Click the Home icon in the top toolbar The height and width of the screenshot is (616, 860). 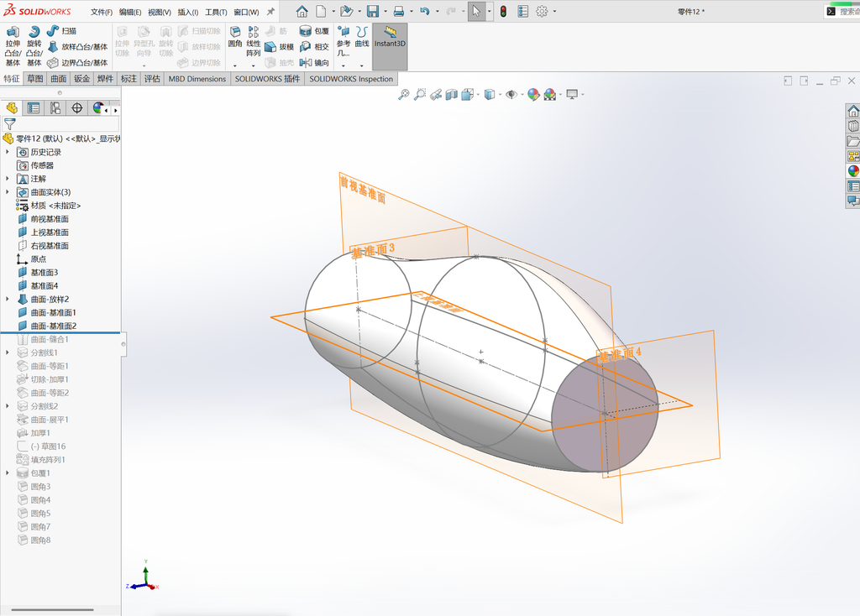coord(302,12)
